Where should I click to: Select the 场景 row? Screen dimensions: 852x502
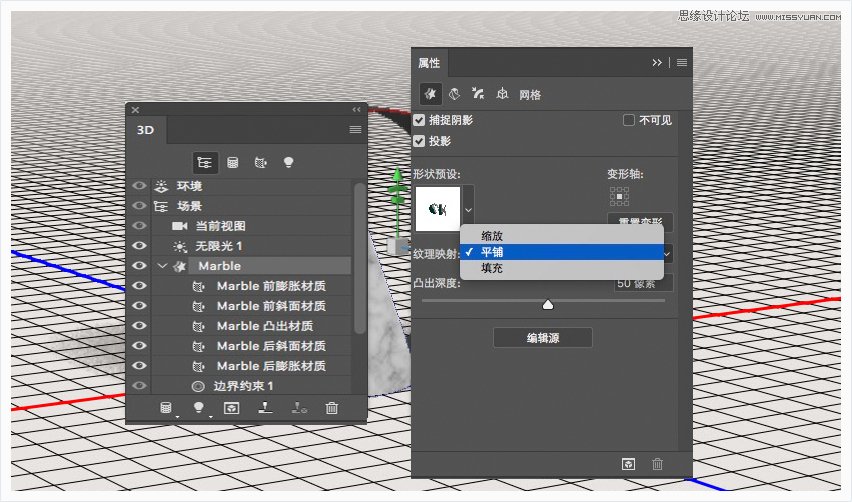click(252, 206)
